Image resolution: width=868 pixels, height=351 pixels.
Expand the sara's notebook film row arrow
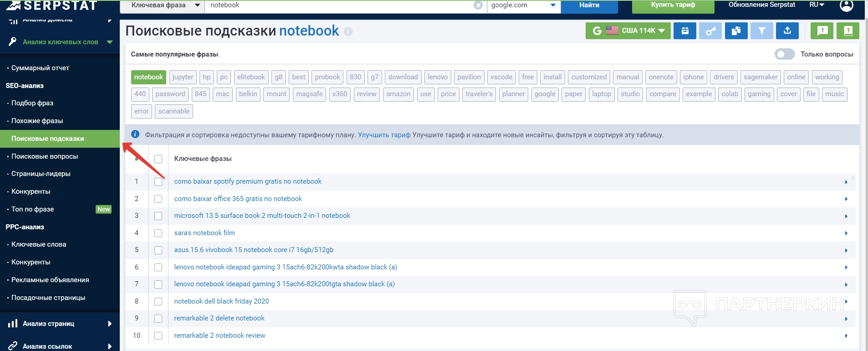(x=846, y=233)
